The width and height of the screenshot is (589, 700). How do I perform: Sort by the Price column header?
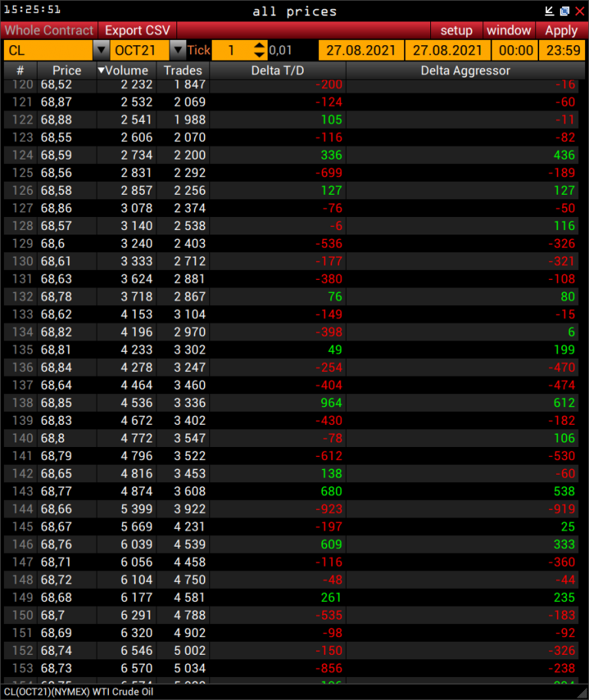[x=67, y=71]
